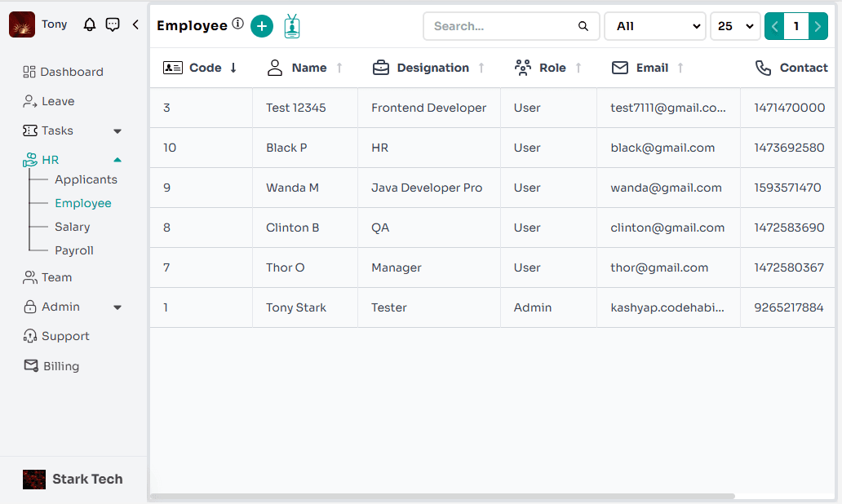This screenshot has width=842, height=504.
Task: Click the envelope icon in the Email column
Action: point(619,68)
